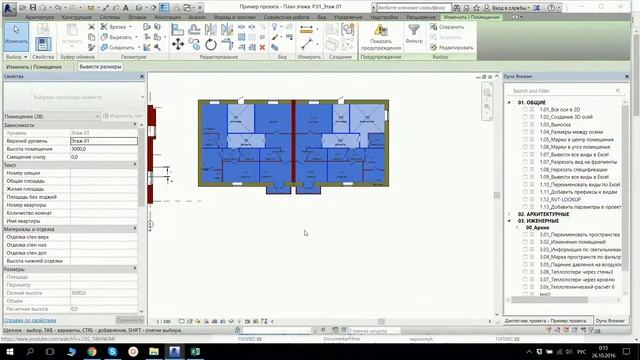Collapse the Зависимости properties group
640x360 pixels.
(135, 125)
